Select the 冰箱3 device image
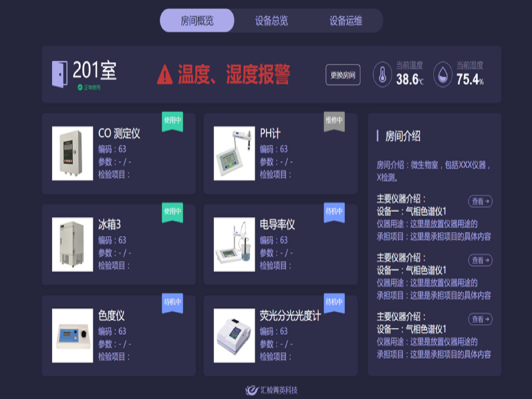 (x=72, y=245)
